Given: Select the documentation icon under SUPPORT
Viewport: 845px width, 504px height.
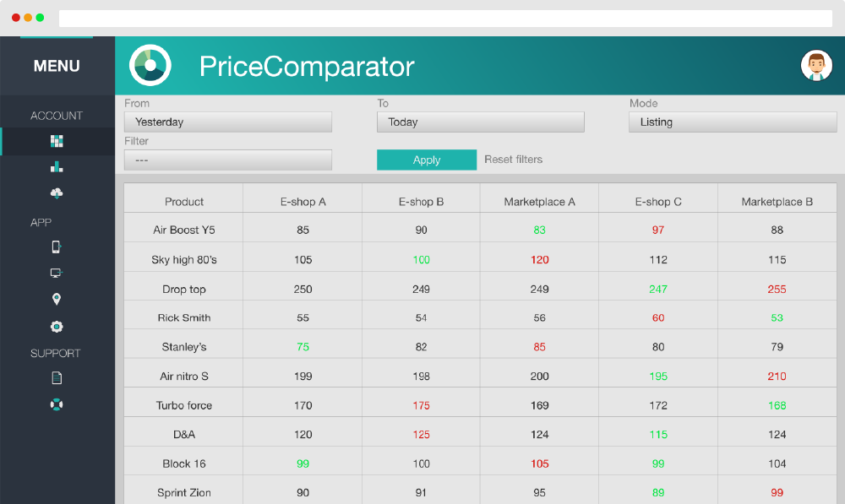Looking at the screenshot, I should tap(57, 377).
